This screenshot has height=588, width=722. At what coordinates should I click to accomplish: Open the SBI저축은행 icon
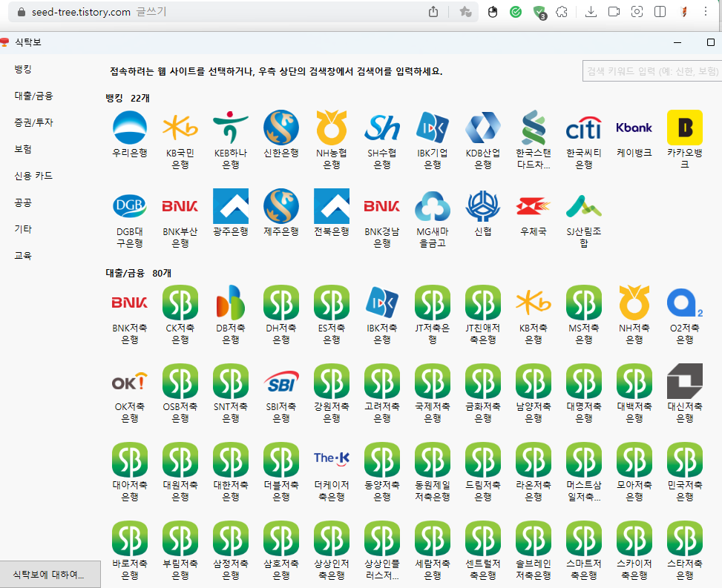pyautogui.click(x=281, y=381)
